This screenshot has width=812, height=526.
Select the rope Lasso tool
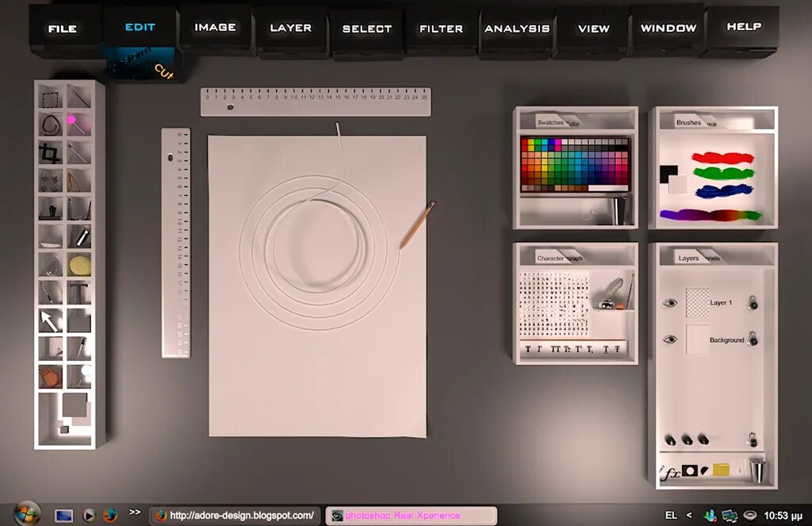pos(50,125)
